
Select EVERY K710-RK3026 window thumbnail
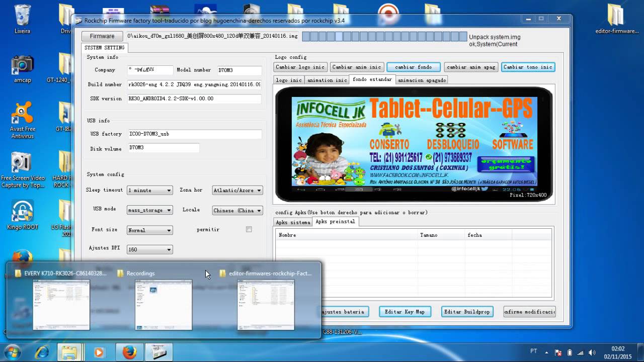tap(61, 305)
